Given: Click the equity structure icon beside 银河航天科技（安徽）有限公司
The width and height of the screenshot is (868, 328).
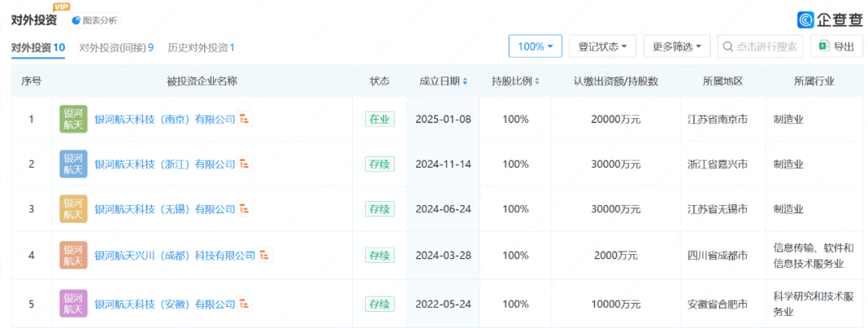Looking at the screenshot, I should pyautogui.click(x=244, y=304).
